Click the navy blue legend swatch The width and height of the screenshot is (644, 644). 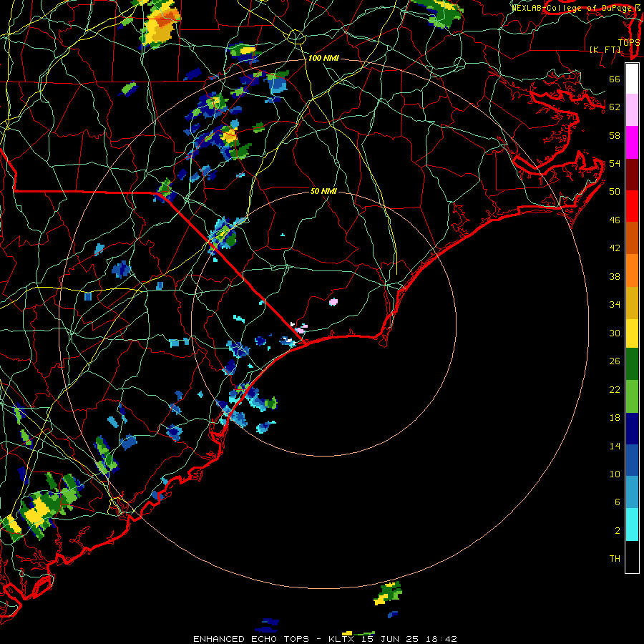(x=632, y=429)
